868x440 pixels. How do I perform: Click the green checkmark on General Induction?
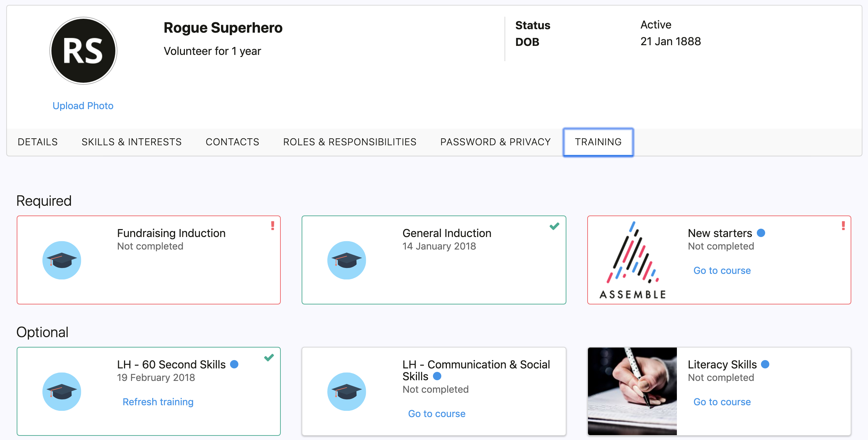pyautogui.click(x=555, y=226)
